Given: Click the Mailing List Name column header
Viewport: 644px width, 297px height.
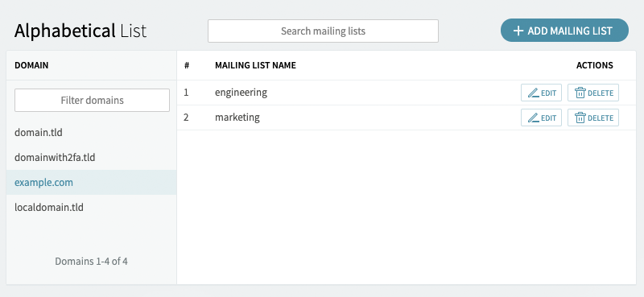Looking at the screenshot, I should pos(255,65).
